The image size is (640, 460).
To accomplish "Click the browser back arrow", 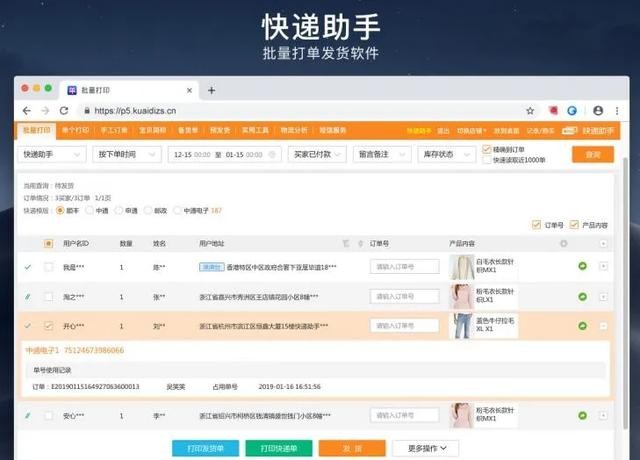I will (x=27, y=111).
